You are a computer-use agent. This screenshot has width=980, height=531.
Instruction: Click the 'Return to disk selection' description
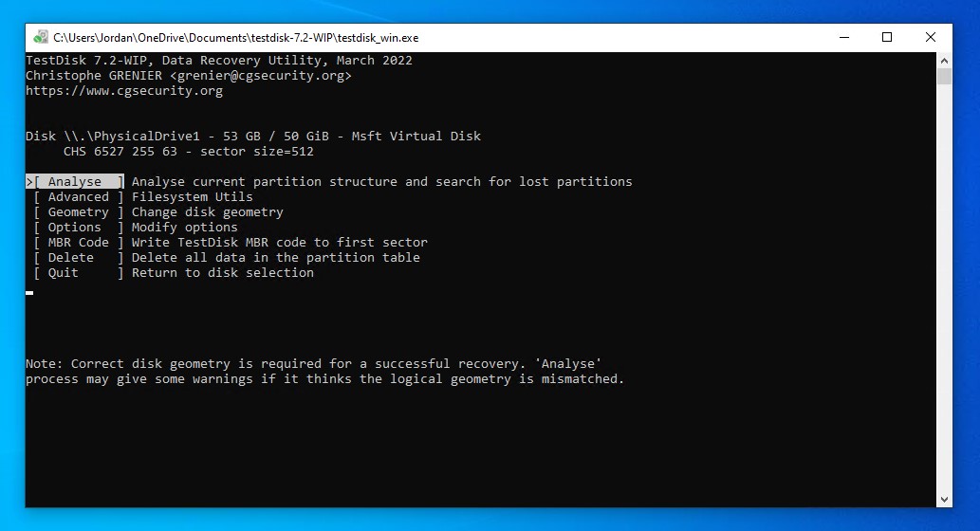(223, 273)
